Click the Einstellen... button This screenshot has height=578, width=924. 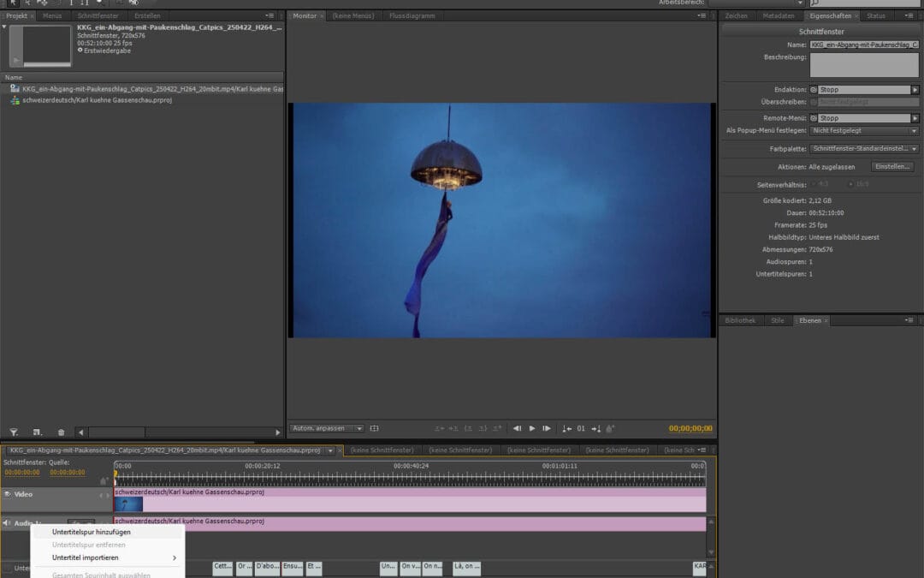pos(892,166)
